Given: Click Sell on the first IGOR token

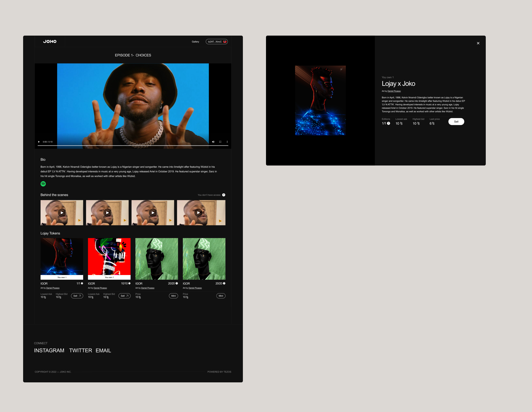Looking at the screenshot, I should (x=77, y=296).
